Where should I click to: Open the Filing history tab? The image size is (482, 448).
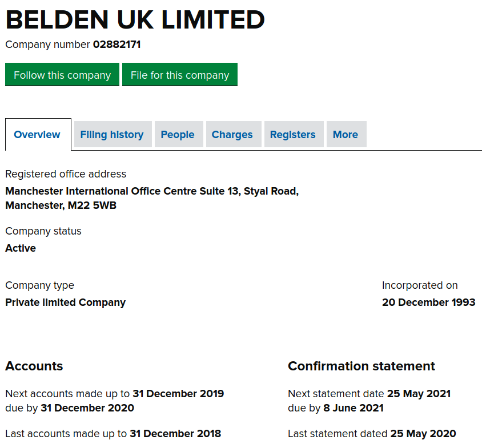(x=112, y=135)
